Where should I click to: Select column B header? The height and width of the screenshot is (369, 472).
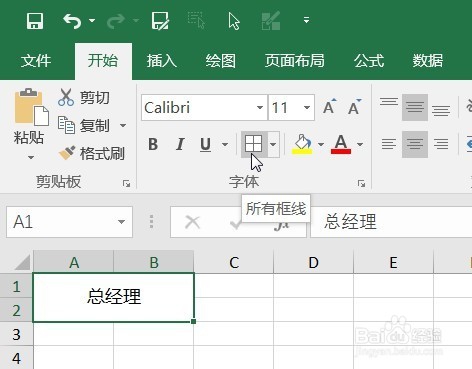[154, 262]
